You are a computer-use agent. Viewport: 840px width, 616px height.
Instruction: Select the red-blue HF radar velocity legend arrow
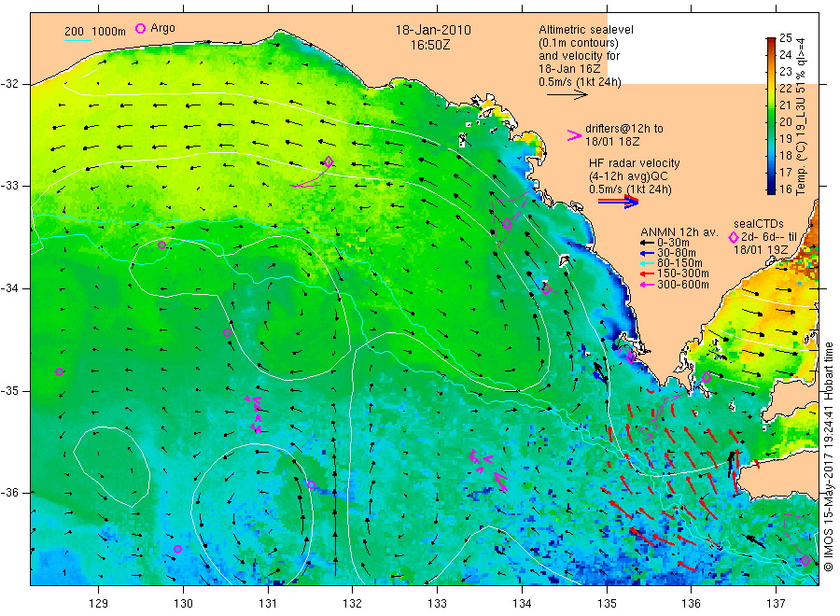click(x=618, y=202)
